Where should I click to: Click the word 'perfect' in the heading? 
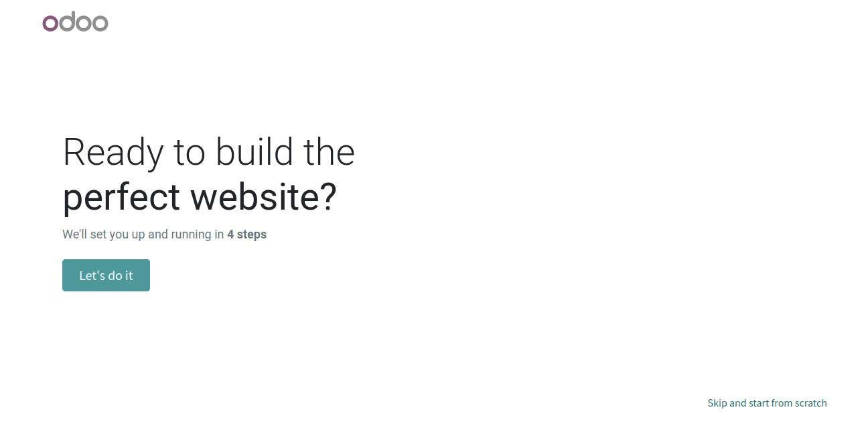121,198
